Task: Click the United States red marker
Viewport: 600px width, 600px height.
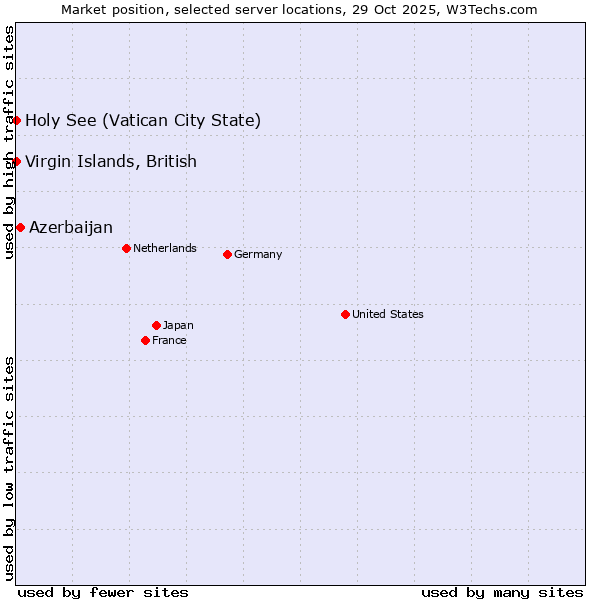Action: coord(345,314)
